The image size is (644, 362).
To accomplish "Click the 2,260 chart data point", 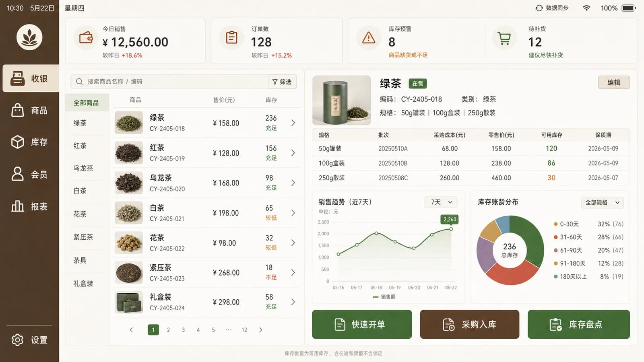I will [x=451, y=229].
